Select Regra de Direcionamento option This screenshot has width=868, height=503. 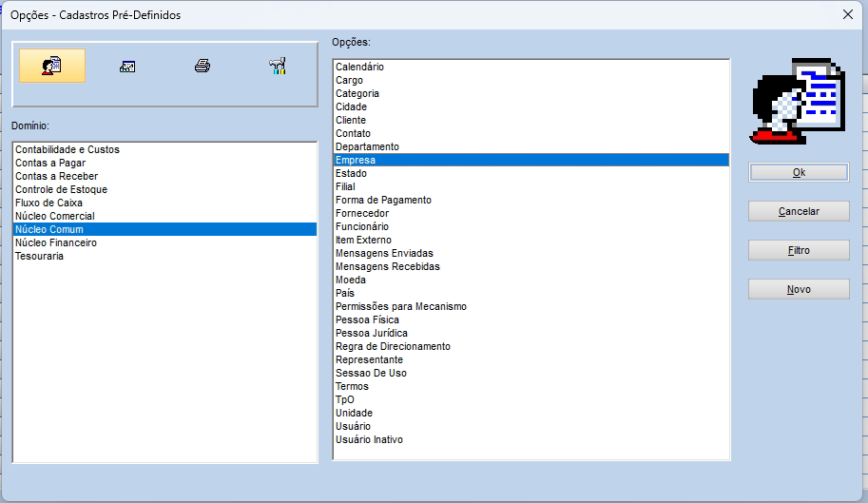(393, 346)
